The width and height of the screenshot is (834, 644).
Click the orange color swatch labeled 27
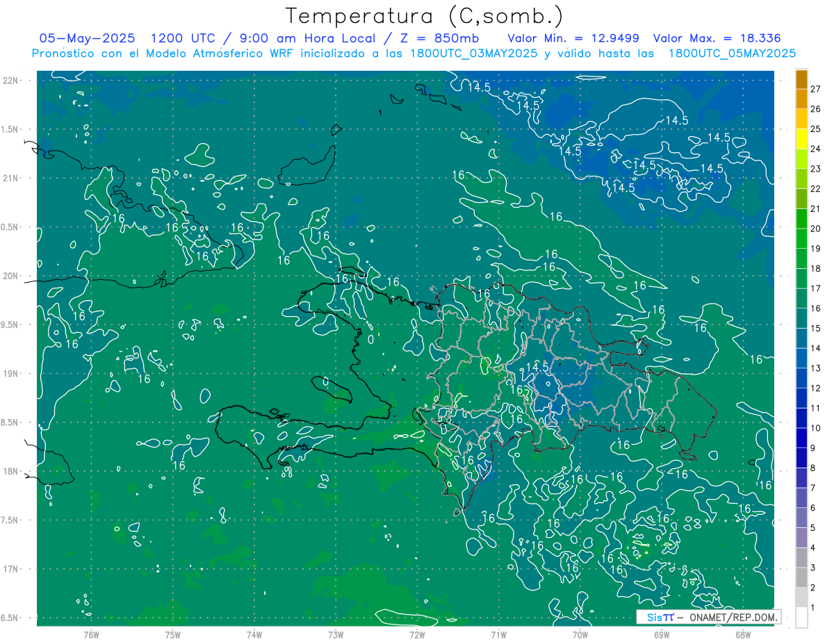click(801, 80)
